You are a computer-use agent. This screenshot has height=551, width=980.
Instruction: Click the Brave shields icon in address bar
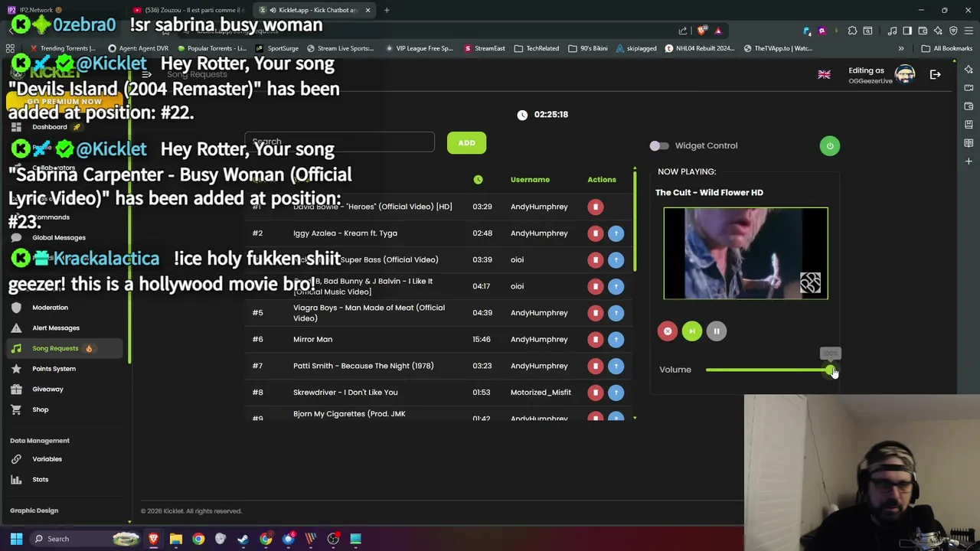coord(702,31)
